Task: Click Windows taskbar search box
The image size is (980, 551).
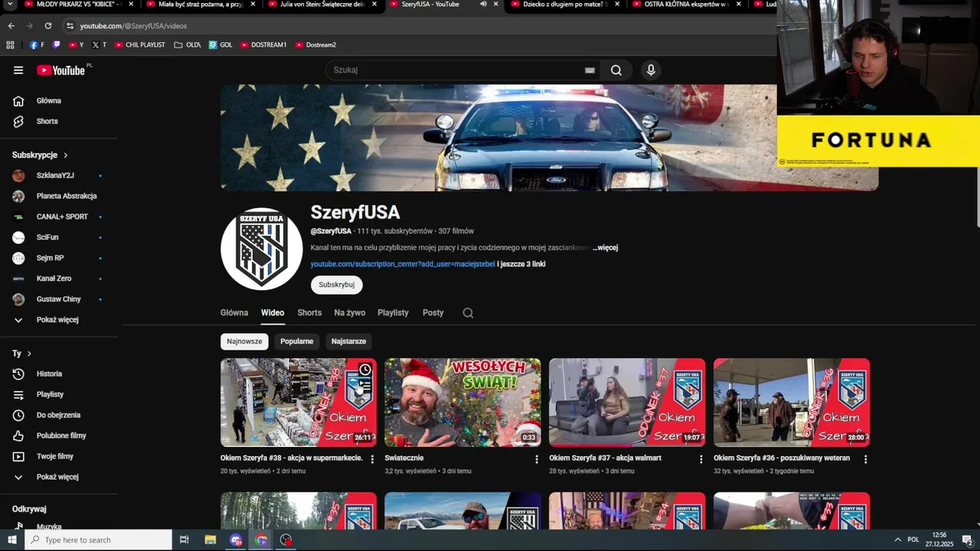Action: (x=98, y=540)
